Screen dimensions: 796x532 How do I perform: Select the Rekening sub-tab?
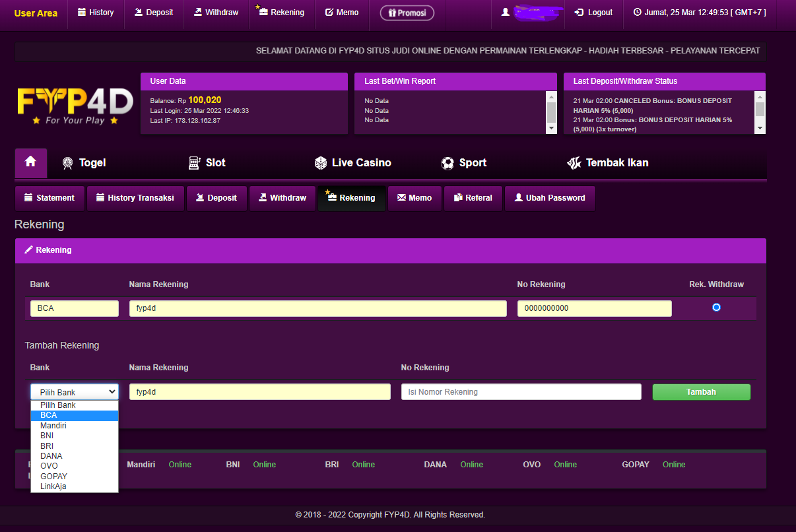(352, 198)
